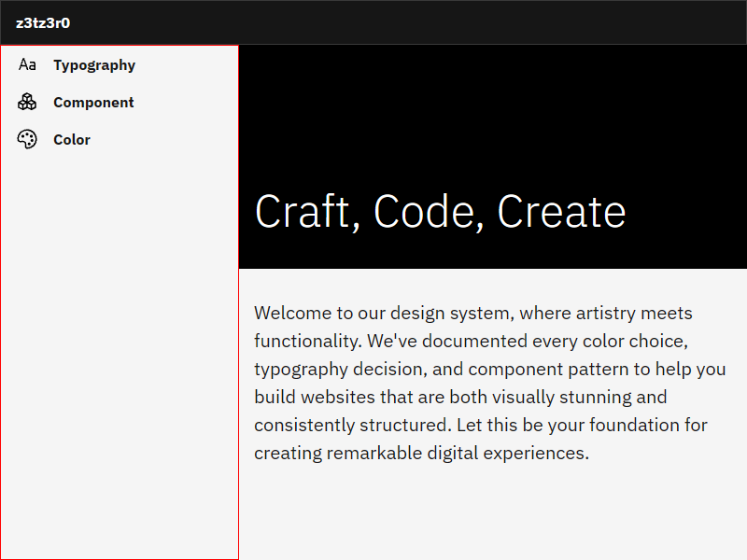Click the empty area of the side navigation
This screenshot has height=560, width=747.
pos(120,373)
